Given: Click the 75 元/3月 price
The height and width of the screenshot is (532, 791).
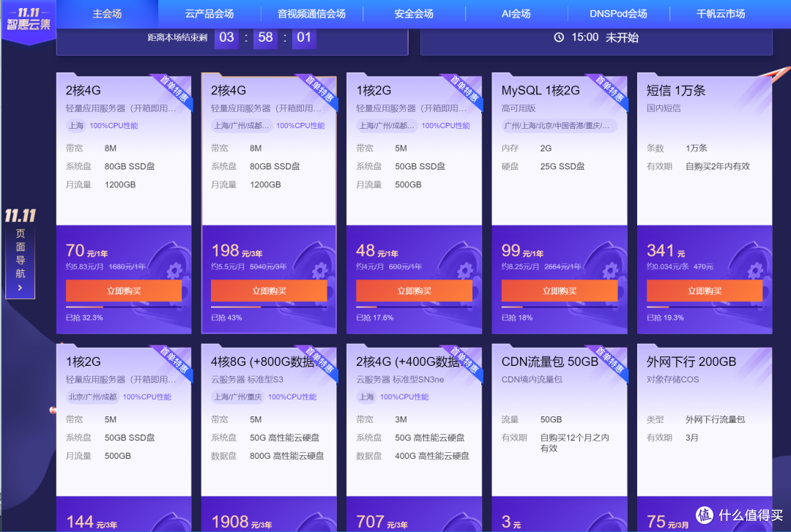Looking at the screenshot, I should pos(667,522).
